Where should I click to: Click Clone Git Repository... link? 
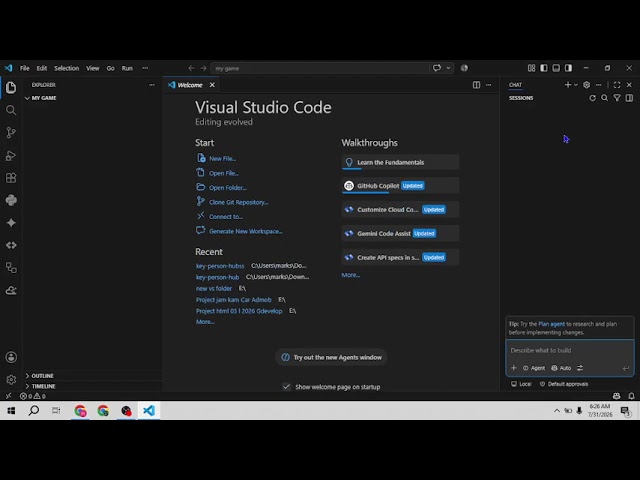coord(239,202)
